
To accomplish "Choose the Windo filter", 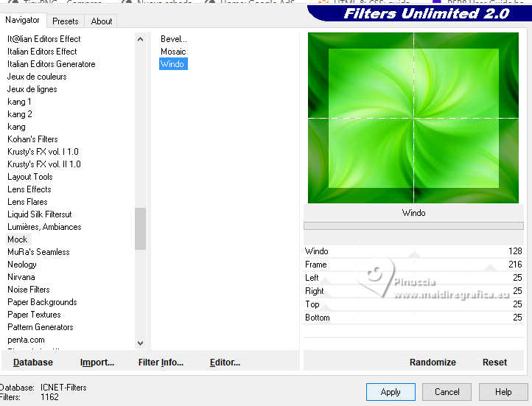I will point(173,64).
